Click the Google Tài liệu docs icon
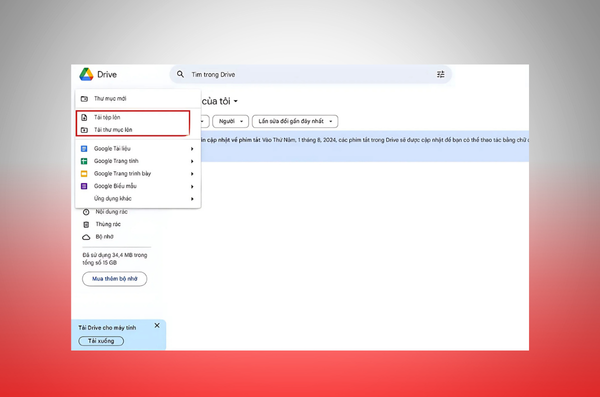The height and width of the screenshot is (397, 600). tap(84, 149)
